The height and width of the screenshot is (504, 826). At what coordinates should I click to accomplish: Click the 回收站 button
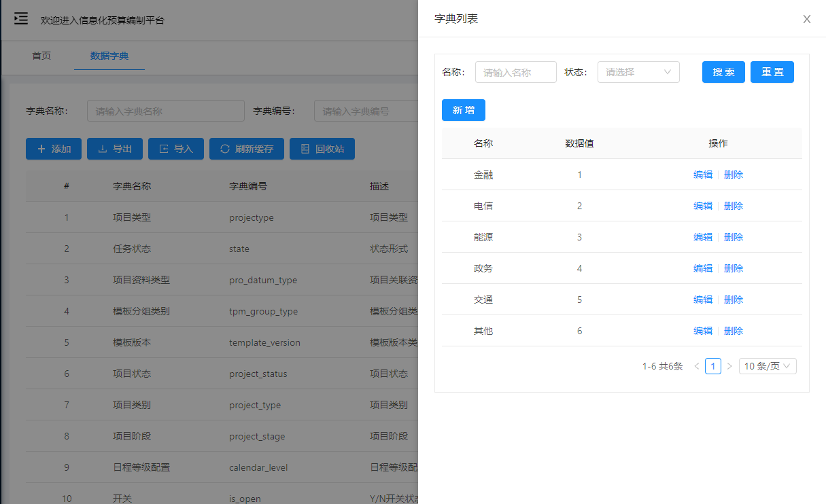322,149
